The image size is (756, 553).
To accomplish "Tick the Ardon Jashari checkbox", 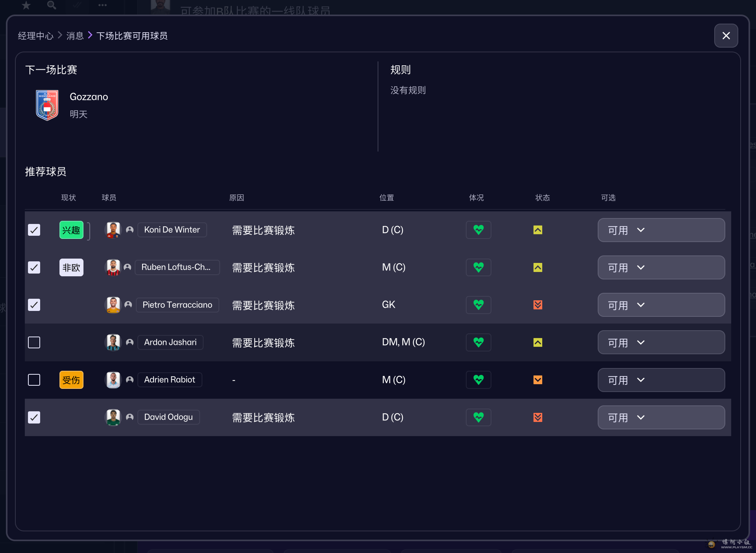I will [x=34, y=342].
